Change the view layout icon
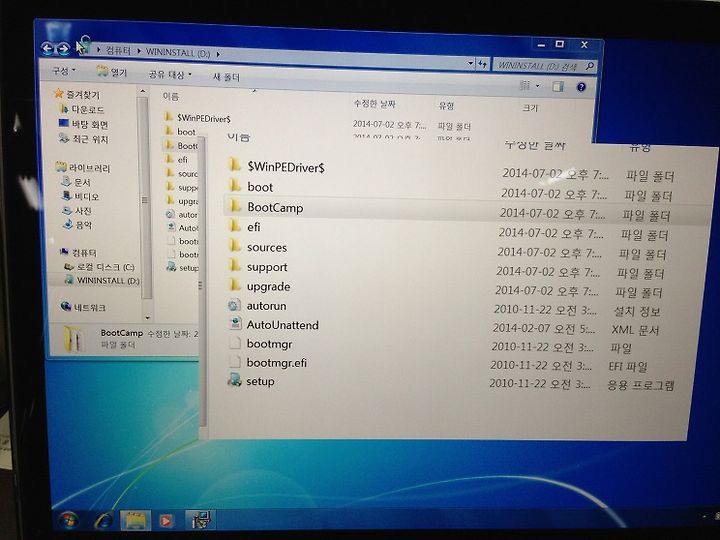The height and width of the screenshot is (540, 720). [x=524, y=85]
